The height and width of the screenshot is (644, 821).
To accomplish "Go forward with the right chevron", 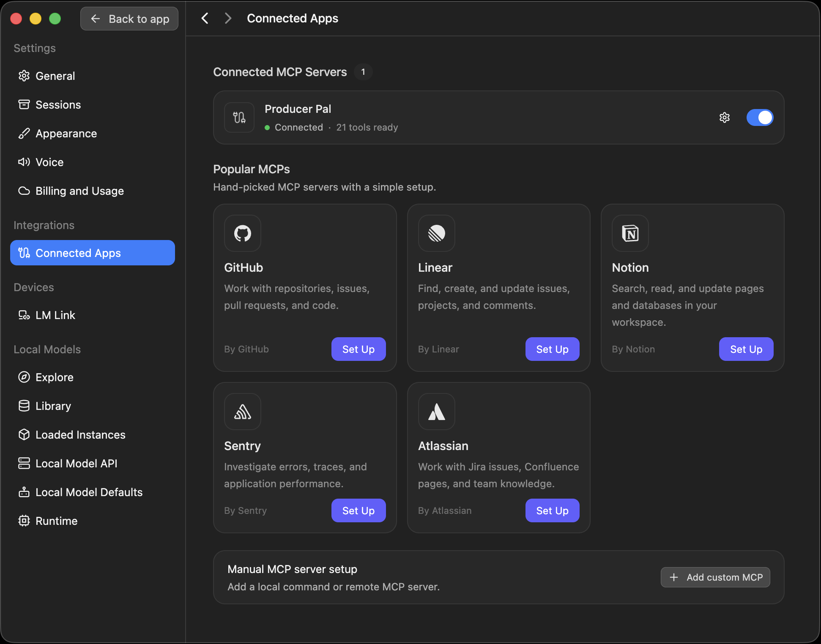I will pos(228,18).
